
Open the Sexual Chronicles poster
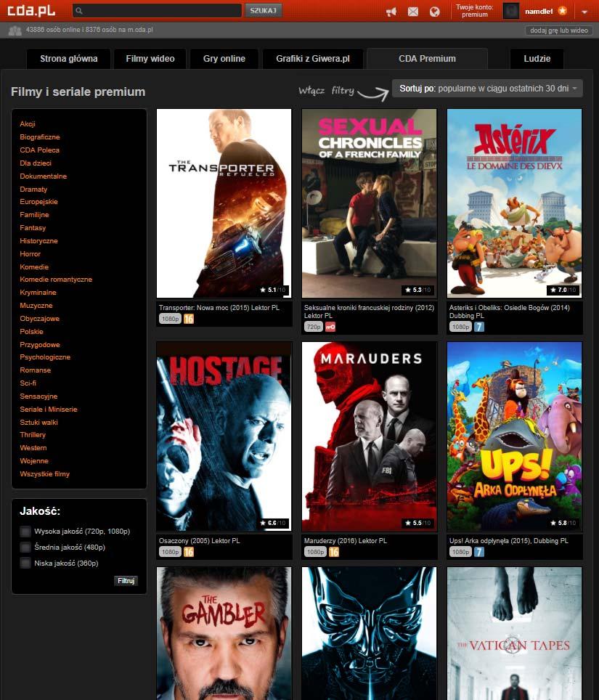(369, 203)
